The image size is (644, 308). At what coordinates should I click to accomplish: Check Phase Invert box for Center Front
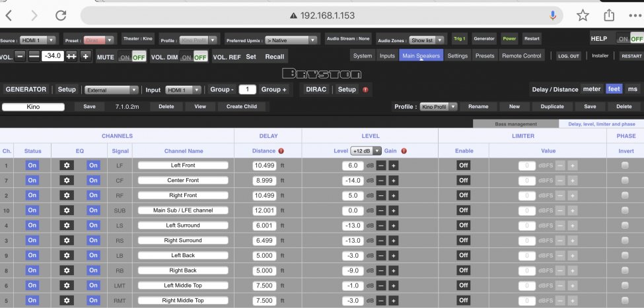(625, 181)
